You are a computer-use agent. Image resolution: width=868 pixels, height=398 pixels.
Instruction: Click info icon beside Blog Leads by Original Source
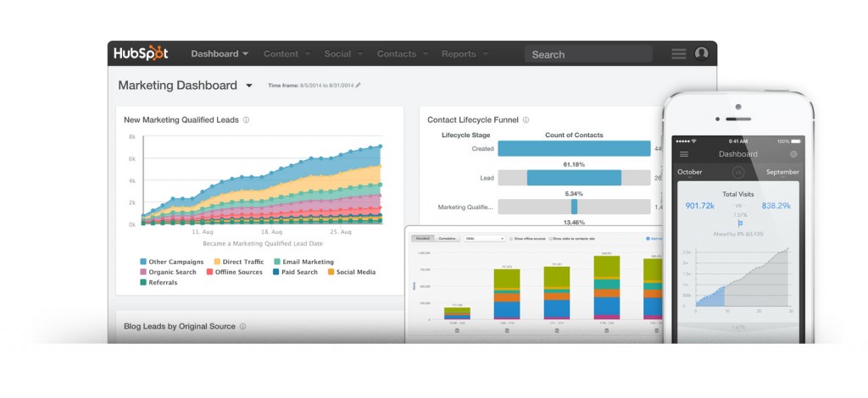point(242,326)
